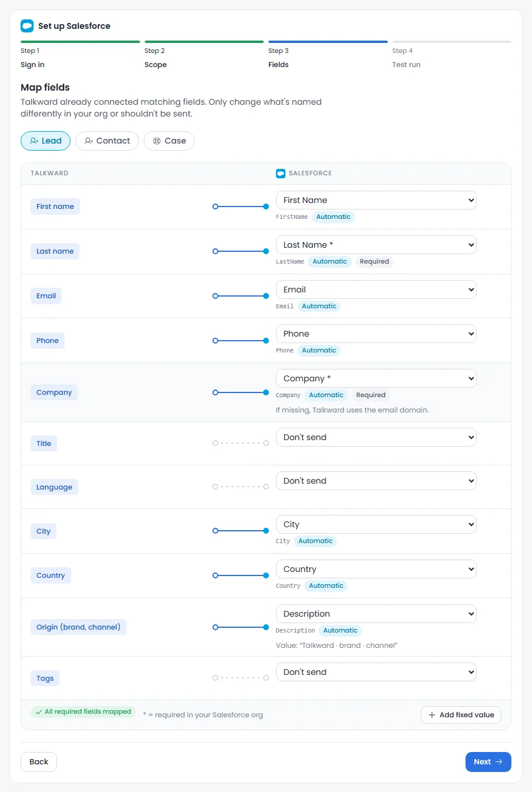The width and height of the screenshot is (532, 792).
Task: Click the First name field chip
Action: 55,207
